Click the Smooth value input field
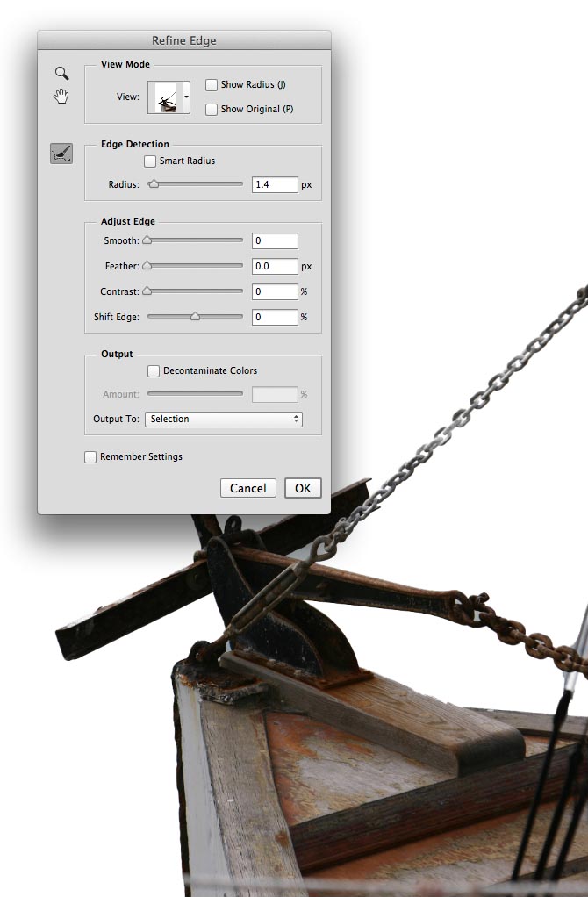Screen dimensions: 588x897 coord(275,240)
